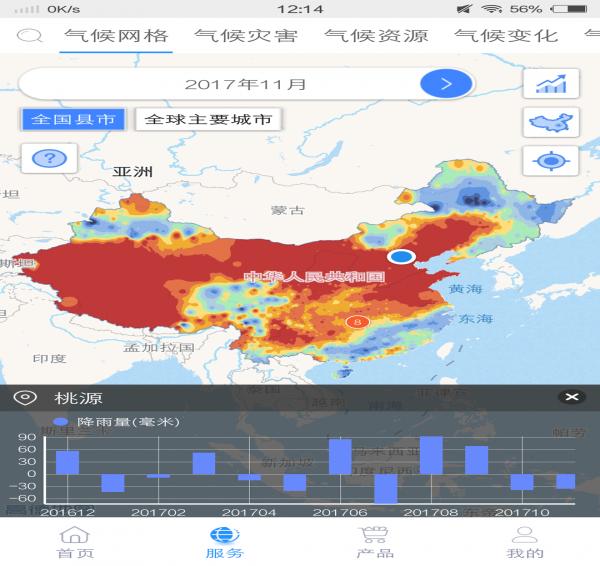Screen dimensions: 600x566
Task: Tap the 蒙古 map label
Action: click(x=288, y=210)
